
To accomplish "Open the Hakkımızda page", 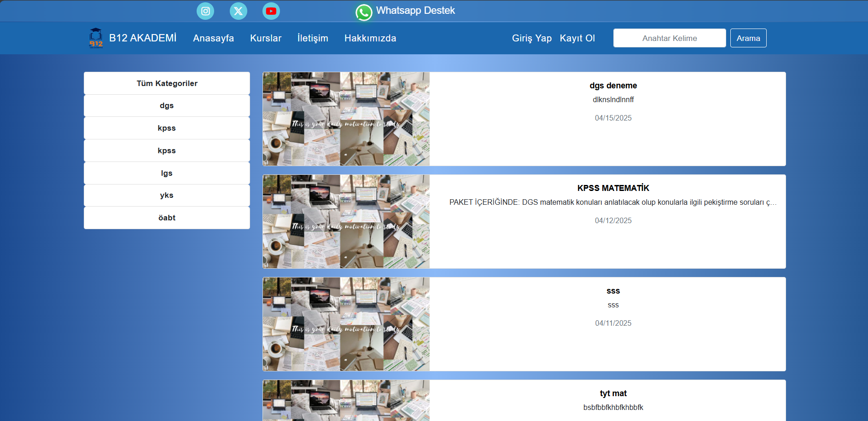I will (370, 38).
